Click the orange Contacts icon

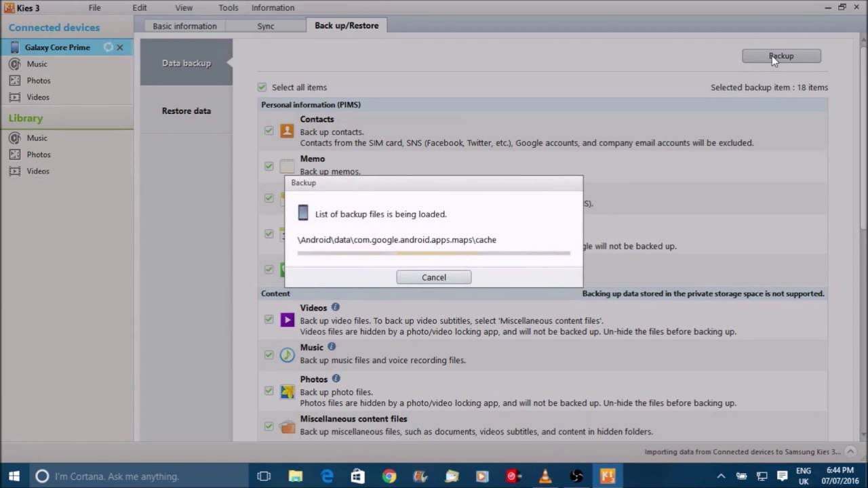[x=288, y=131]
